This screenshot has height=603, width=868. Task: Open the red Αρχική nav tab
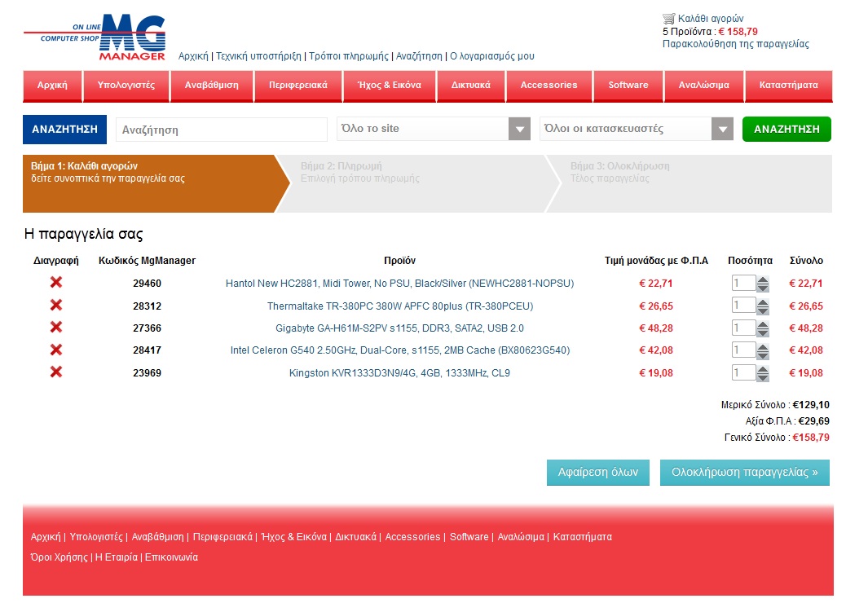pyautogui.click(x=52, y=86)
